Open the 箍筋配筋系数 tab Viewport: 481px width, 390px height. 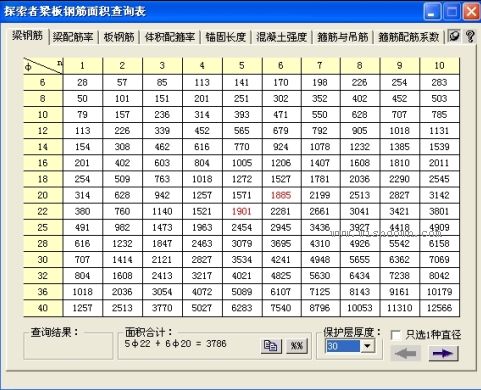point(409,37)
